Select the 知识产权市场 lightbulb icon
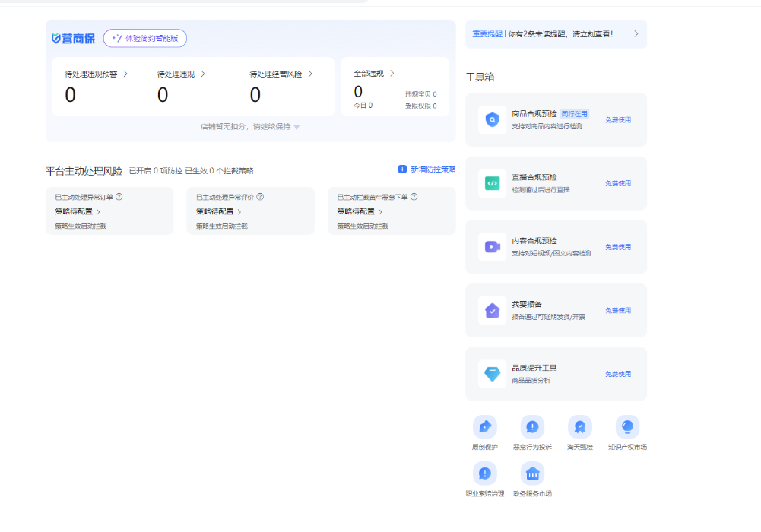The image size is (761, 532). 627,427
